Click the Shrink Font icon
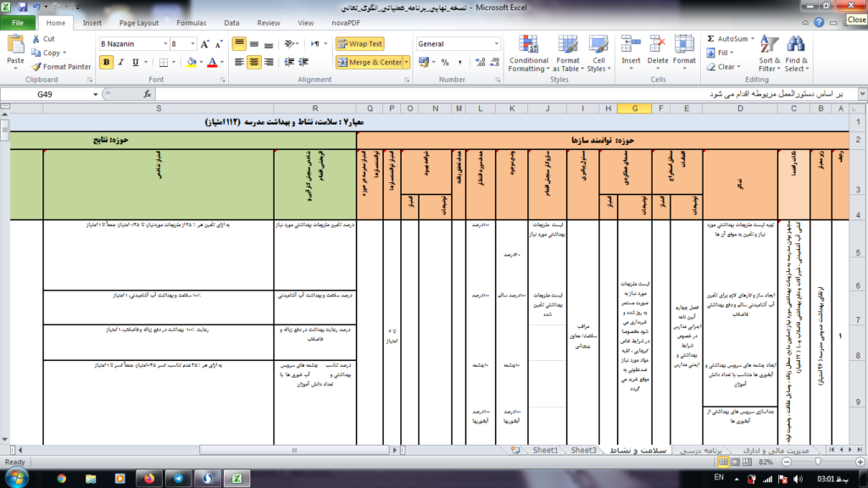The image size is (868, 488). [219, 44]
